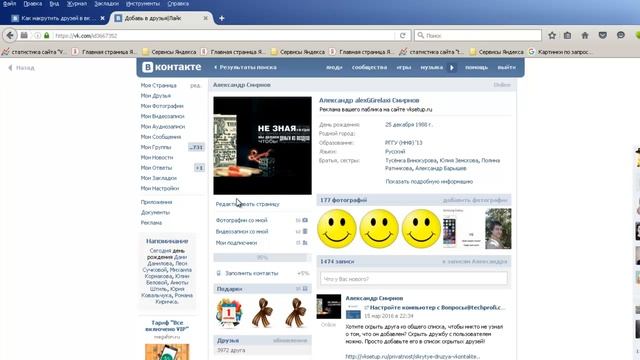Click 'выйти' in VK header

click(507, 67)
